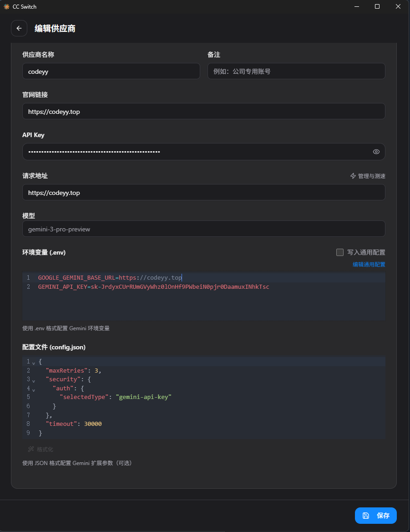Click the floppy disk save icon
Screen dimensions: 410x532
366,516
